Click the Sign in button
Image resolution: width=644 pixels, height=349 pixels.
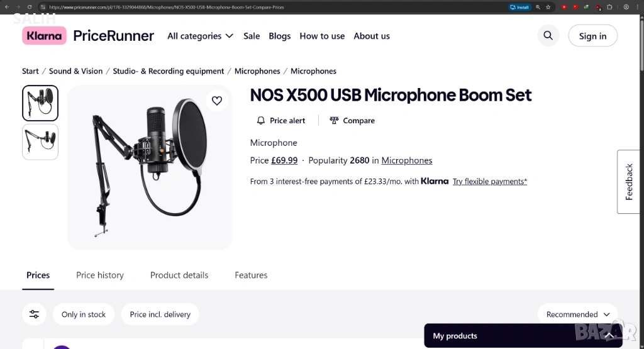pos(592,36)
